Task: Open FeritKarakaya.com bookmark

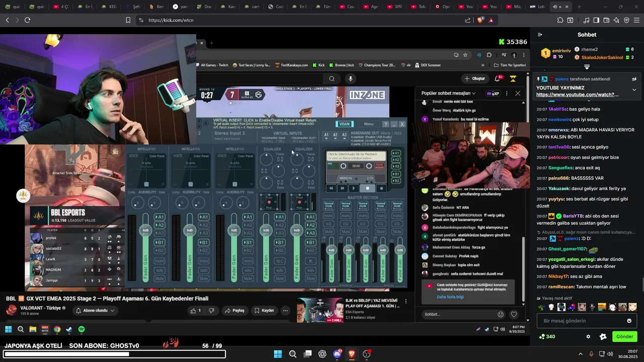Action: coord(291,65)
